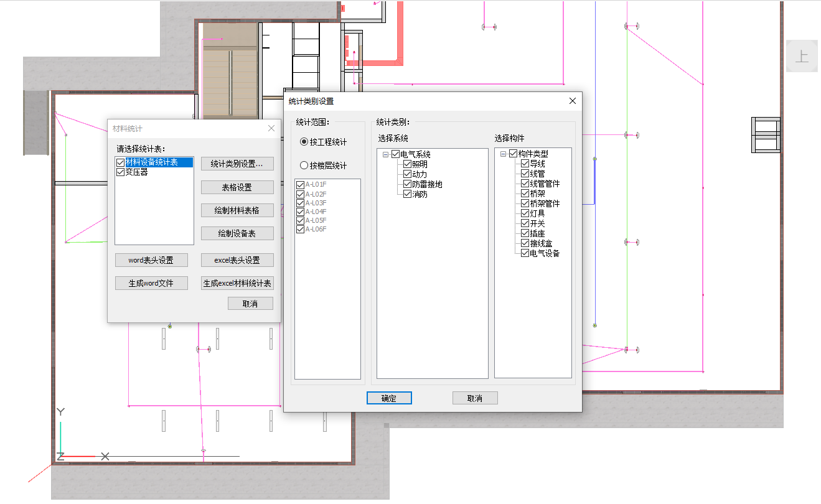Open word表头设置

(x=151, y=260)
